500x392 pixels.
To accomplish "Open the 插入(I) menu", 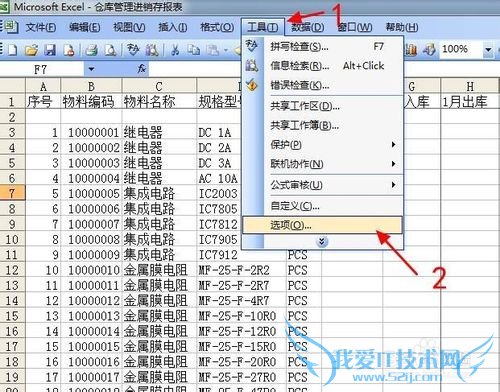I will 173,27.
